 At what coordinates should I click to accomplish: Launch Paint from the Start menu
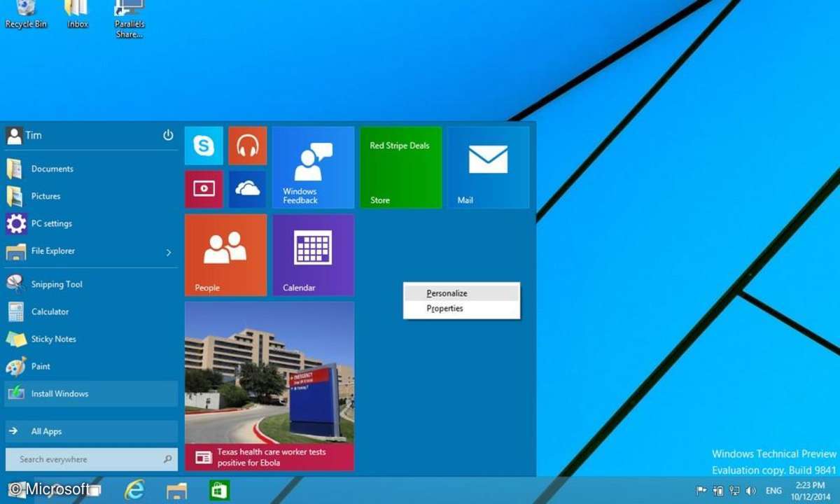click(x=91, y=366)
